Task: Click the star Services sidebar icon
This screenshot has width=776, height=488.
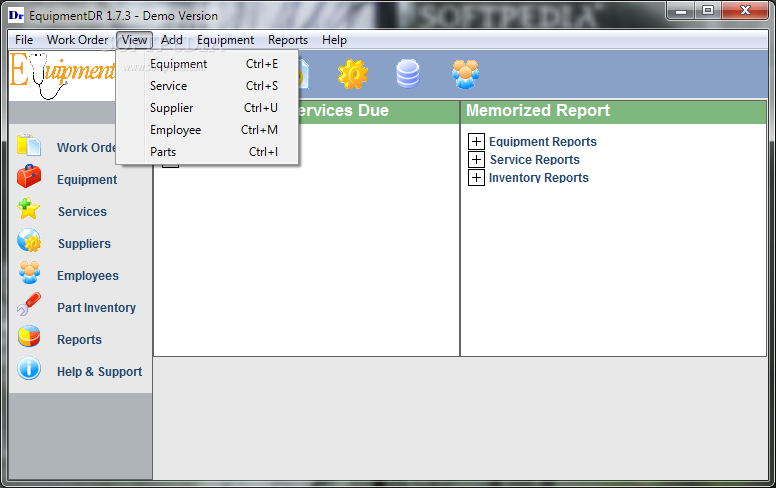Action: pyautogui.click(x=29, y=209)
